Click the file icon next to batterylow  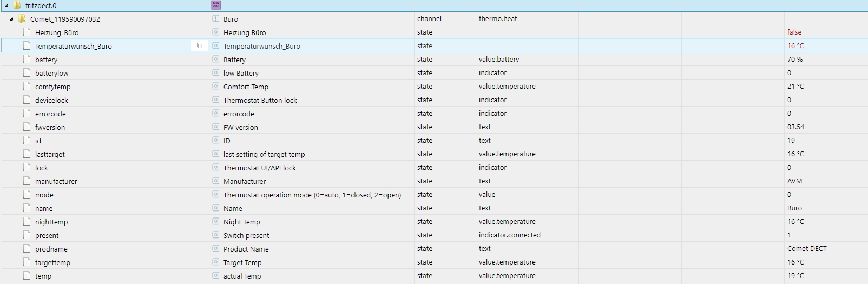[x=27, y=73]
